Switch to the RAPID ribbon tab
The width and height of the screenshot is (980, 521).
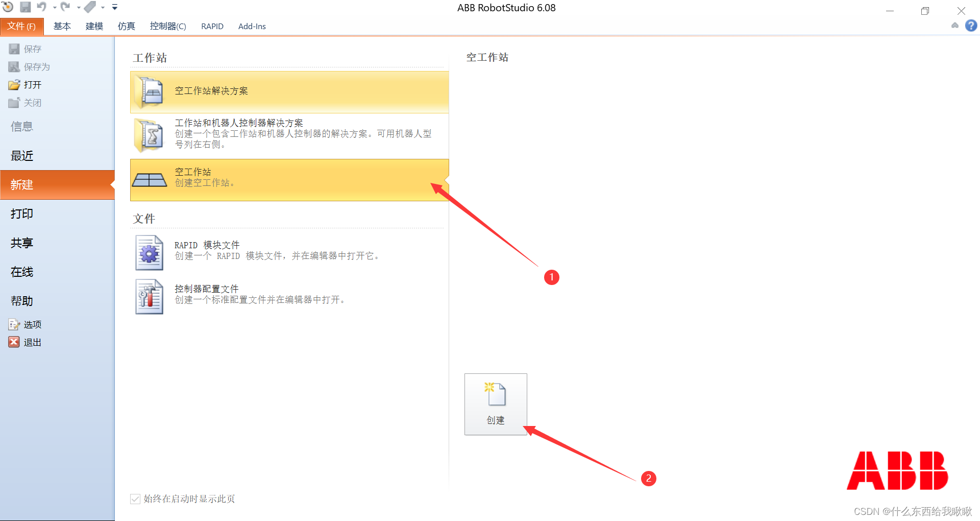tap(212, 26)
